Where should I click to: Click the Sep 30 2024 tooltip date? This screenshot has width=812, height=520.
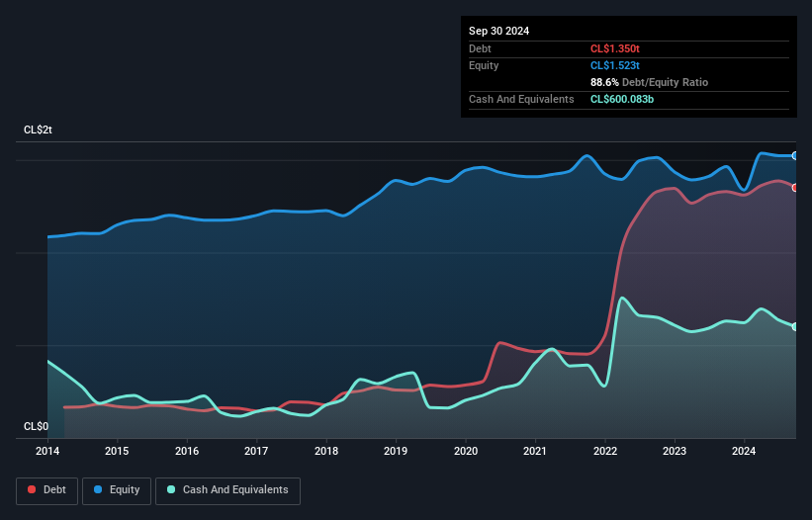point(498,31)
